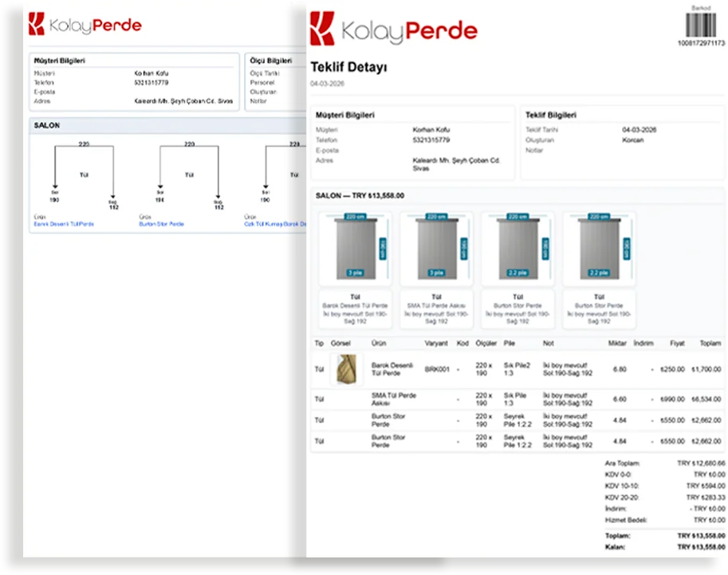Click the Teklif Bilgileri panel title
The image size is (728, 575).
coord(551,115)
